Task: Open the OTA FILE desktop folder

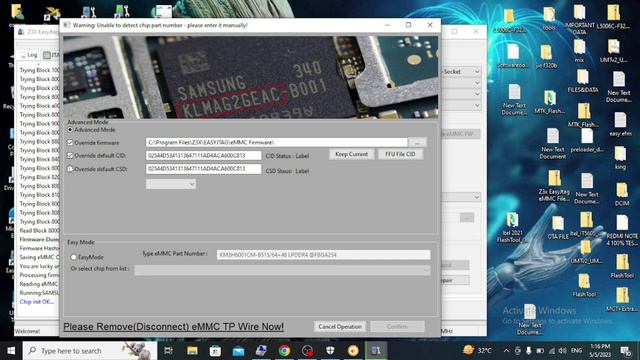Action: pos(558,228)
